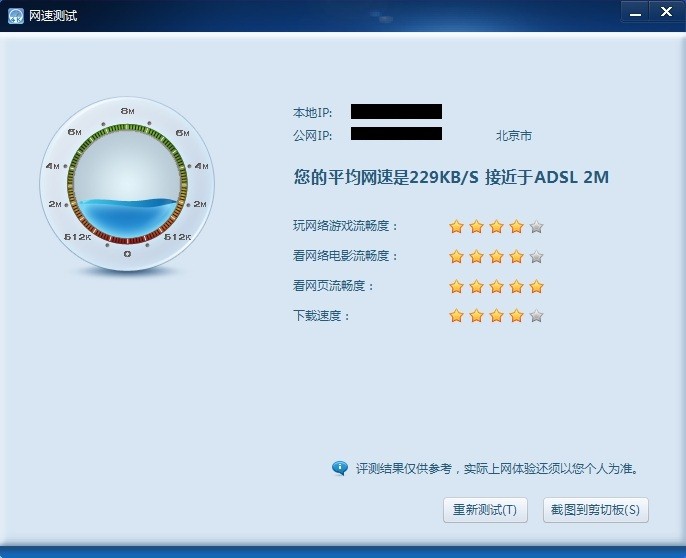The image size is (686, 558).
Task: Click the 平均网速 229KB/S result text
Action: [x=451, y=178]
